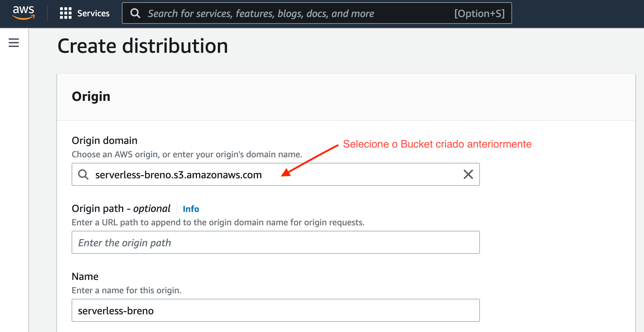The image size is (644, 332).
Task: Click the Option+S shortcut hint
Action: click(x=479, y=13)
